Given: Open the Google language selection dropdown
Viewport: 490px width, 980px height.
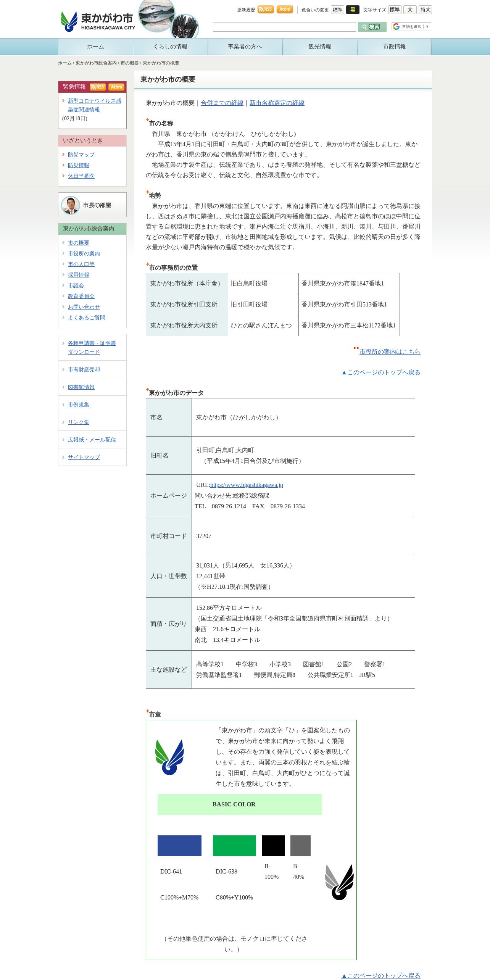Looking at the screenshot, I should [411, 26].
